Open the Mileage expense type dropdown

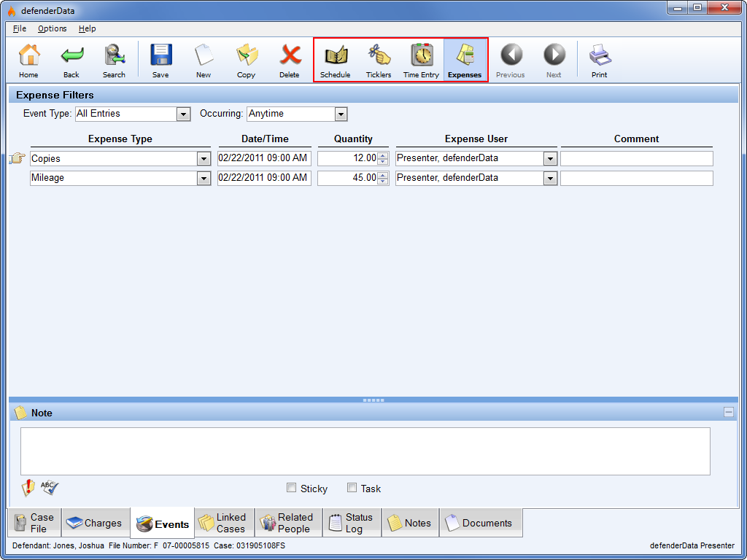204,179
